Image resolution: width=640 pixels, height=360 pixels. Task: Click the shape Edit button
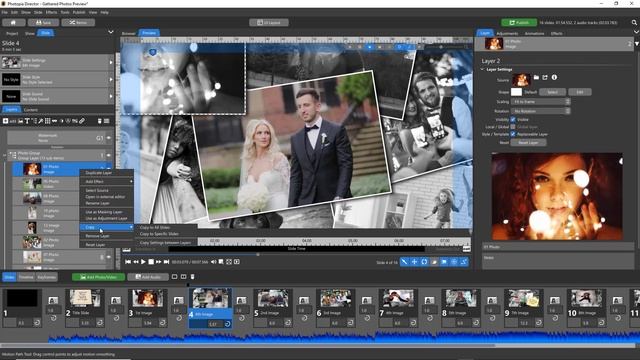580,92
